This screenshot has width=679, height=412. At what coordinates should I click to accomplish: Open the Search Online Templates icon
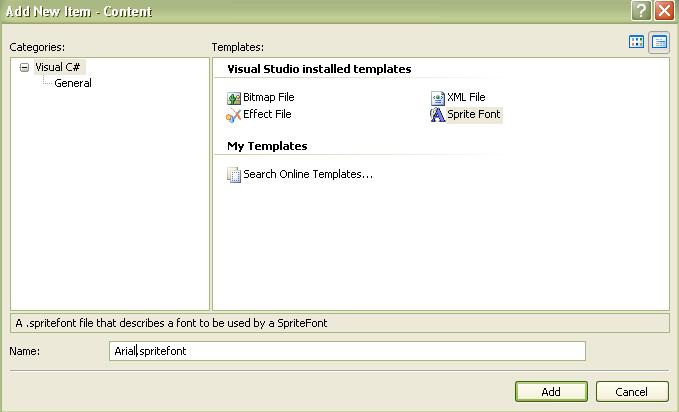tap(234, 175)
